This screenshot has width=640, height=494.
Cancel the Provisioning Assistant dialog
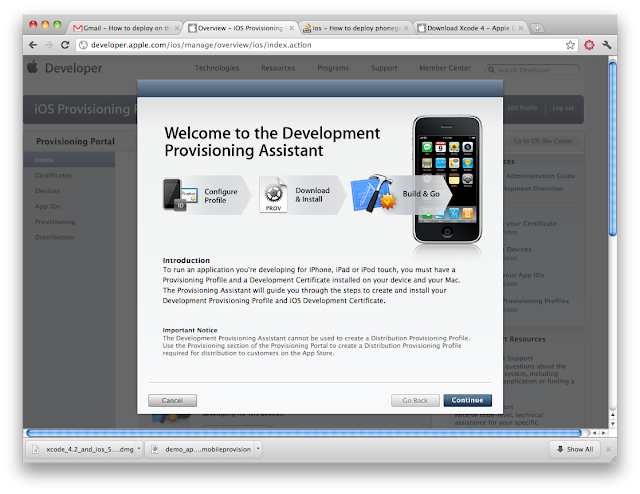[172, 400]
